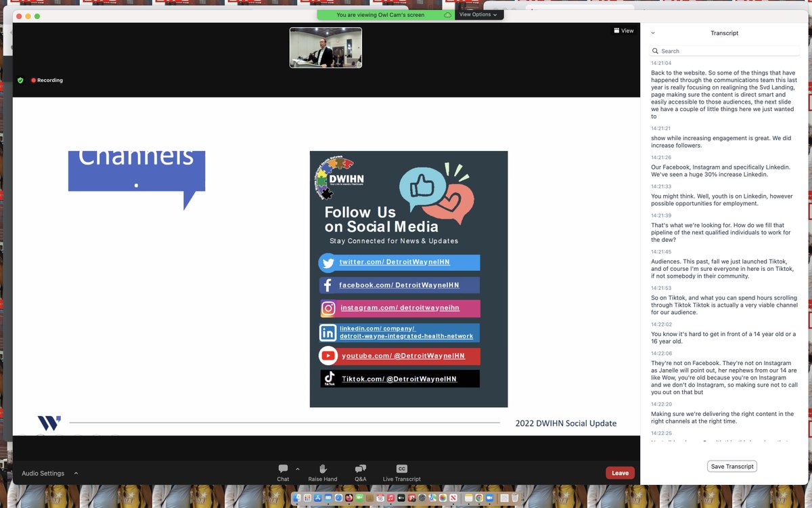Raise your hand in the webinar
This screenshot has height=508, width=812.
click(323, 472)
